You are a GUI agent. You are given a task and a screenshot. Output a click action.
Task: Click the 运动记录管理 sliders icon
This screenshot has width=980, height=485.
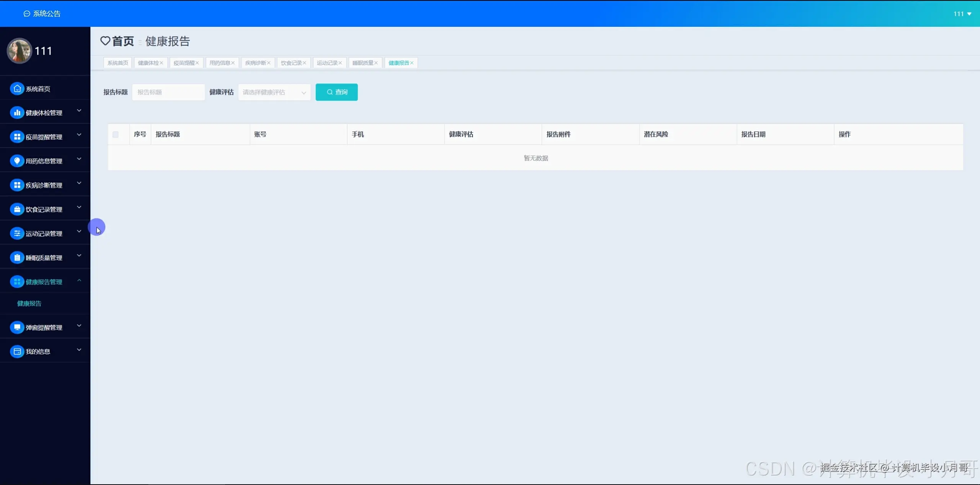(x=17, y=233)
